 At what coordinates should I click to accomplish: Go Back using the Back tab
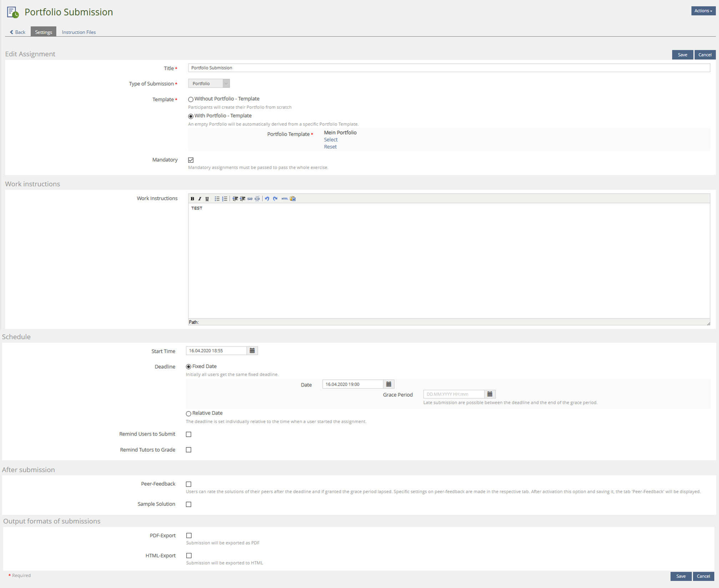[x=17, y=32]
